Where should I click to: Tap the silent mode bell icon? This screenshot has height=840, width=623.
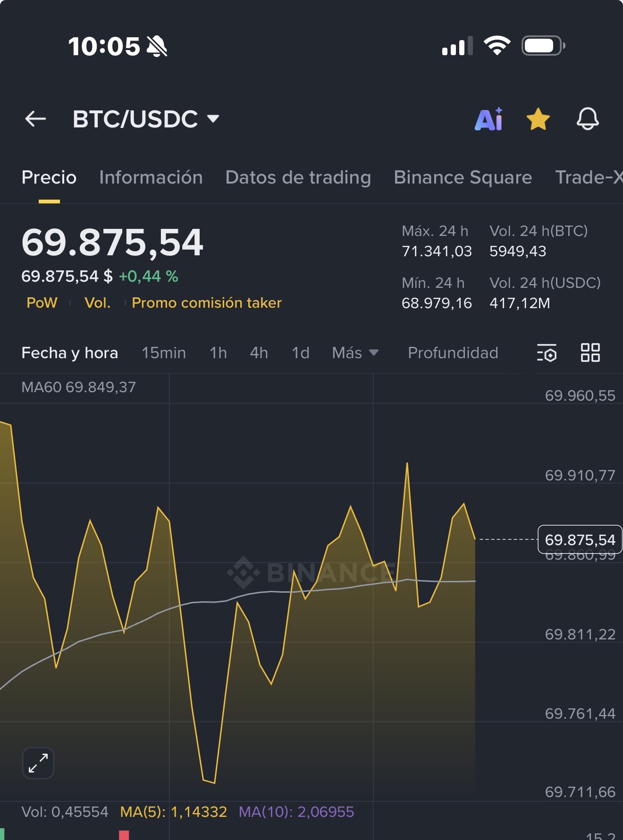pyautogui.click(x=157, y=47)
